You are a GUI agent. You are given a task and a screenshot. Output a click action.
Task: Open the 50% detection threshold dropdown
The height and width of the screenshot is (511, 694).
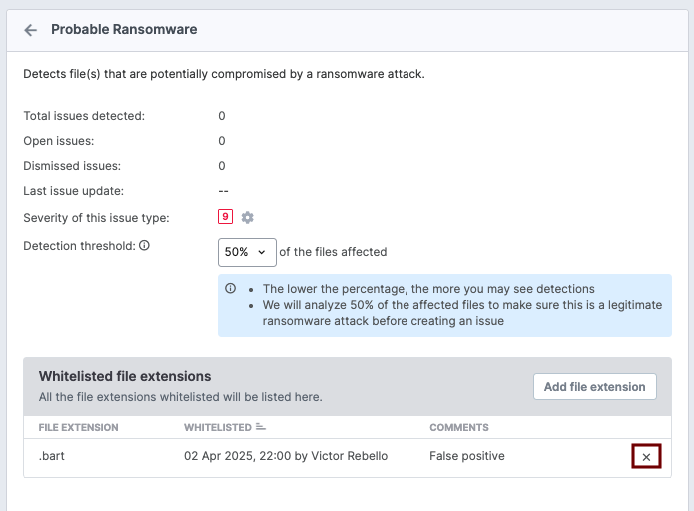pos(247,252)
